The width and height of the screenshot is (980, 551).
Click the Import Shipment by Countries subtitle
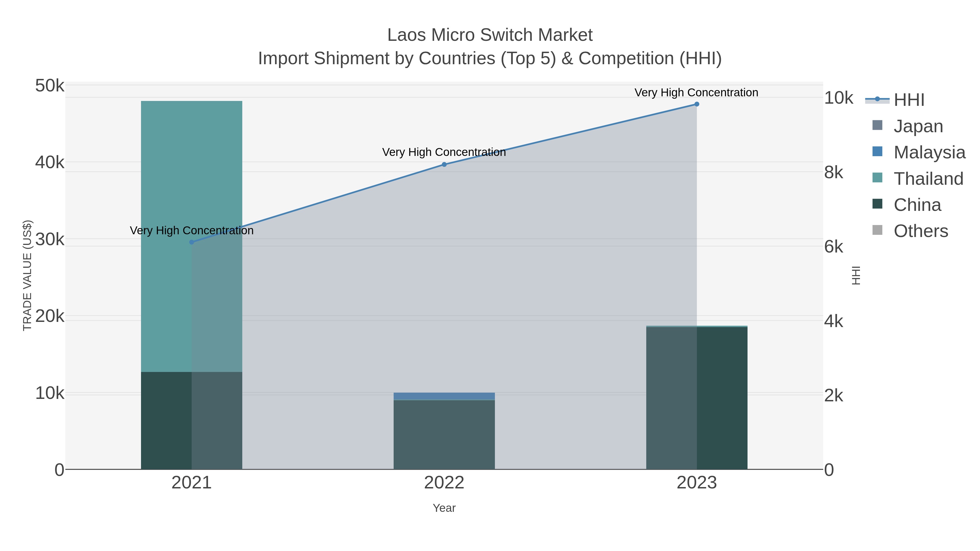coord(490,59)
